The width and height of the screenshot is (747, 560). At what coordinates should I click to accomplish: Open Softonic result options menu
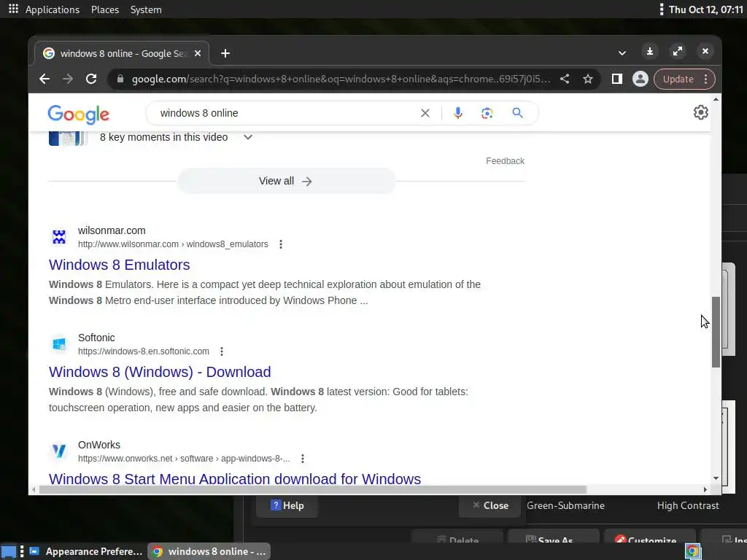point(222,351)
